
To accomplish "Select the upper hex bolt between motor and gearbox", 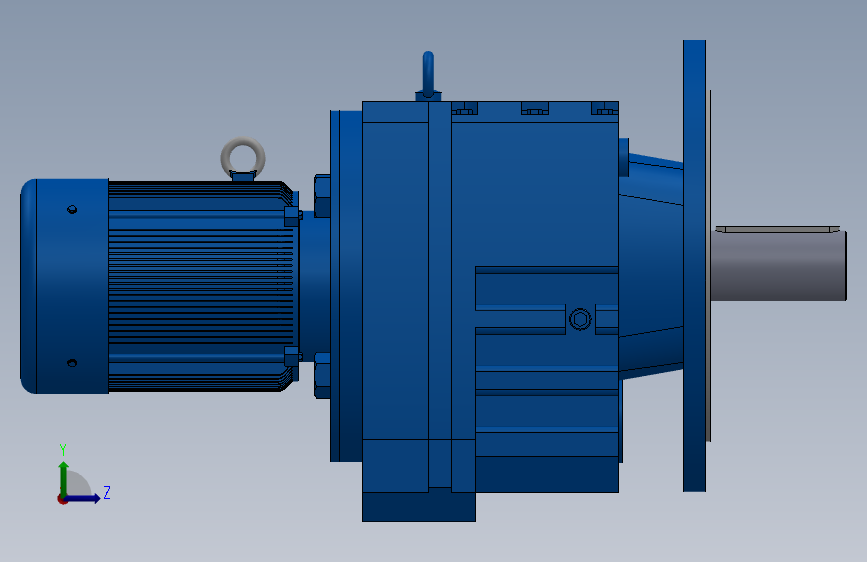I will coord(322,196).
